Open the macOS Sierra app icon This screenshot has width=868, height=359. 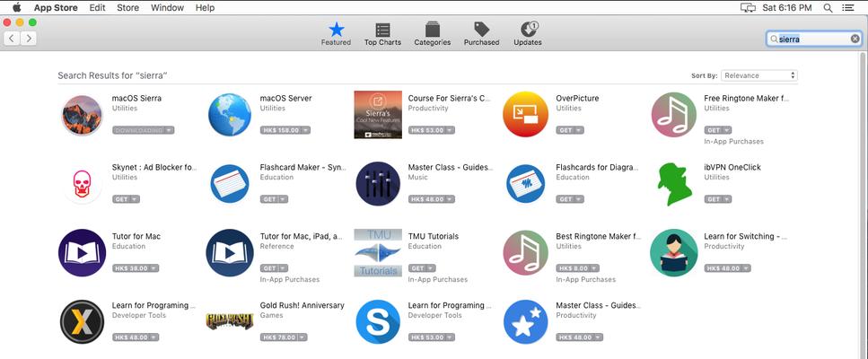(82, 115)
